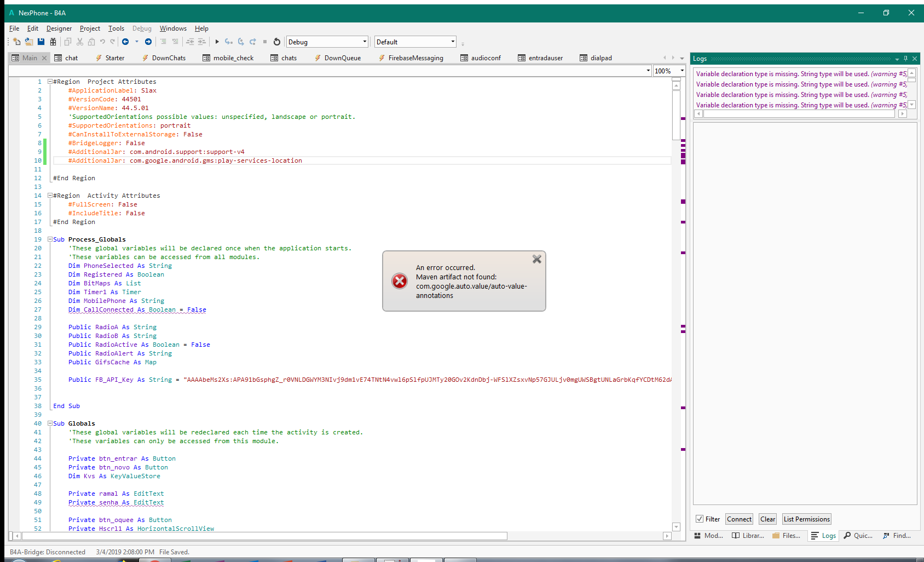Click the red error icon in popup
Image resolution: width=924 pixels, height=562 pixels.
400,281
